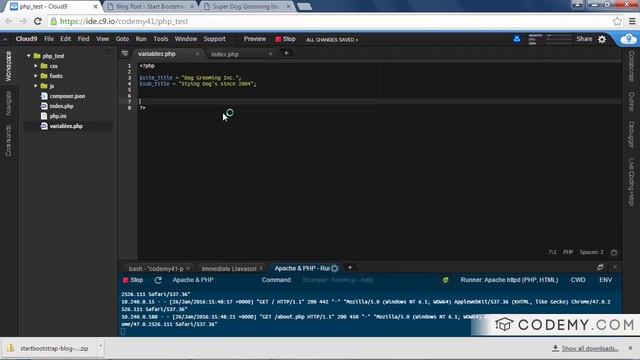Switch to the Immediate (Javascript) tab
This screenshot has width=640, height=360.
tap(229, 269)
